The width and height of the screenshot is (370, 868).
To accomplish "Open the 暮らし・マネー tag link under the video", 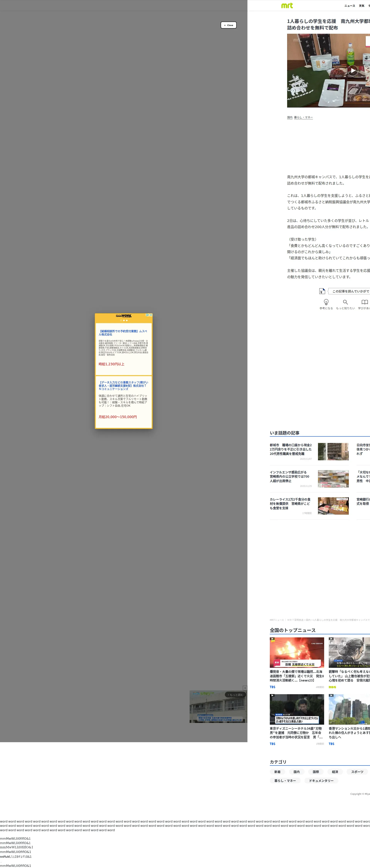I will tap(303, 117).
